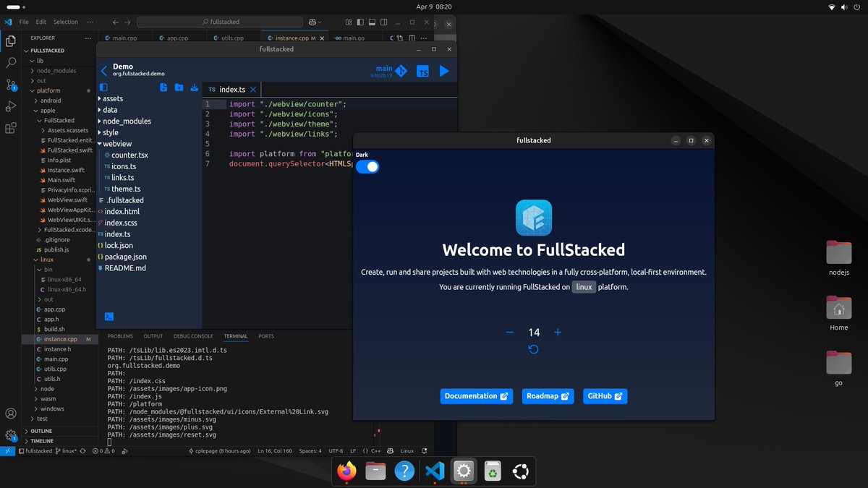Open the Documentation link button

[476, 396]
